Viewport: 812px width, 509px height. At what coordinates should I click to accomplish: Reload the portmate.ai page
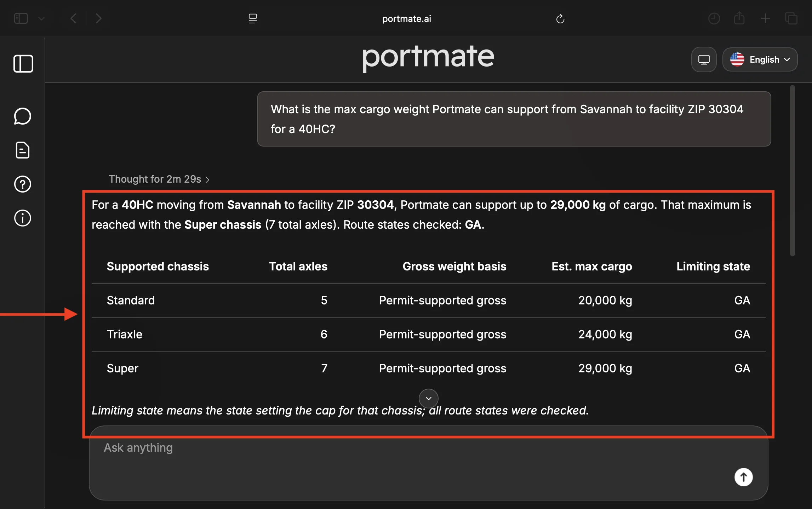click(560, 19)
